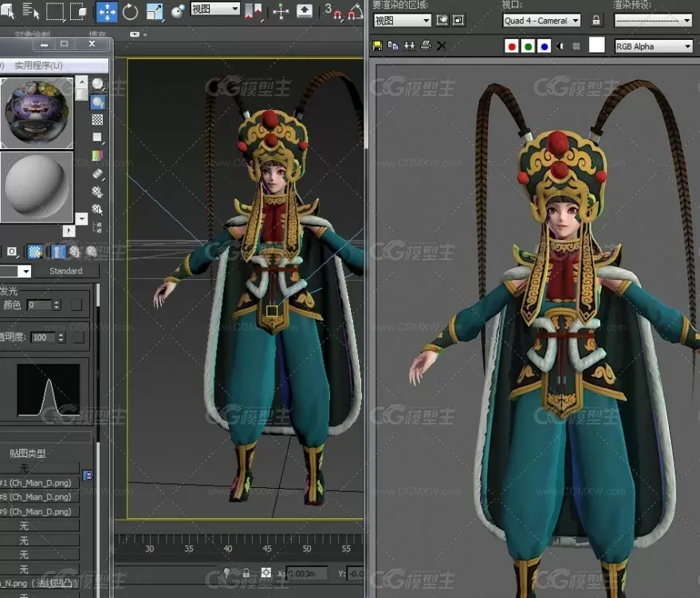Viewport: 700px width, 598px height.
Task: Toggle the red channel button
Action: 512,46
